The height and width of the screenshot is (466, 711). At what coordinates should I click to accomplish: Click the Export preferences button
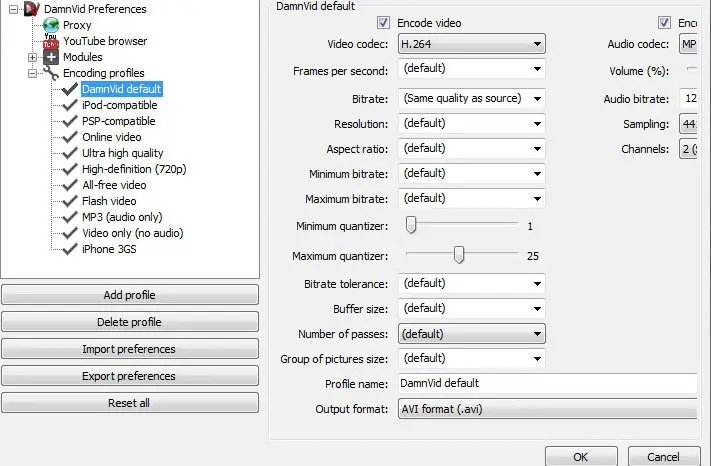point(129,376)
